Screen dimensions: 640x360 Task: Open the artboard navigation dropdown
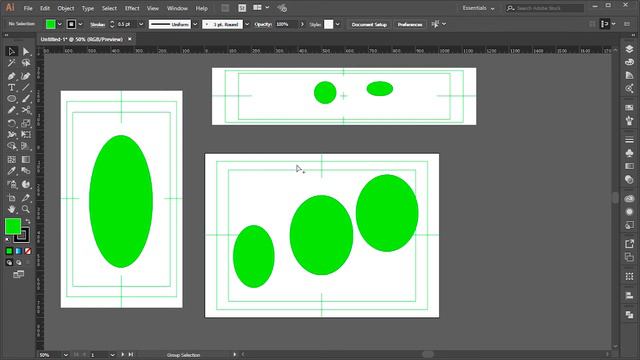coord(112,355)
